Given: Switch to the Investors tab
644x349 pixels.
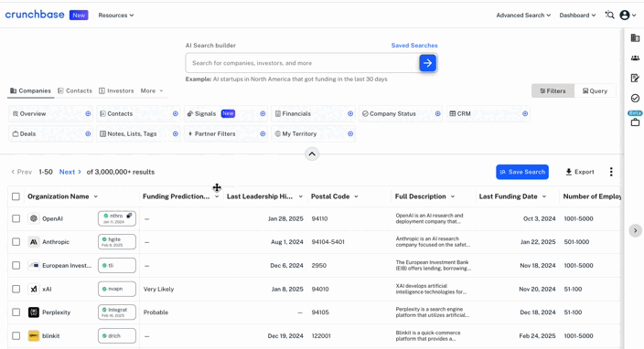Looking at the screenshot, I should 117,90.
